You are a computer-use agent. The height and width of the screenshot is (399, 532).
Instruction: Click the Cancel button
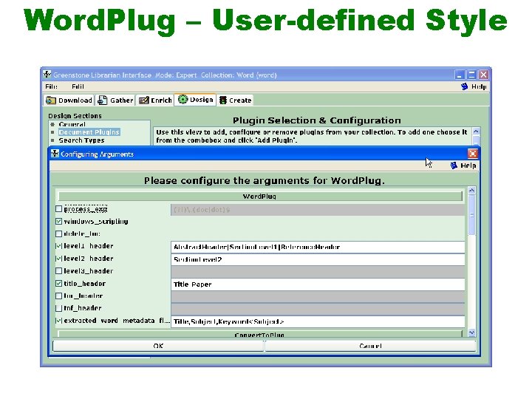[x=370, y=346]
